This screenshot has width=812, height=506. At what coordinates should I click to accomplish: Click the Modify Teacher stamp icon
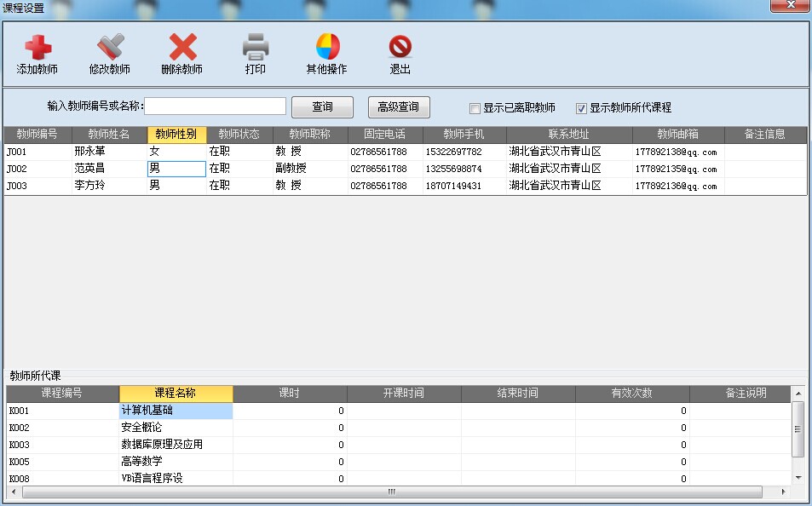point(110,48)
